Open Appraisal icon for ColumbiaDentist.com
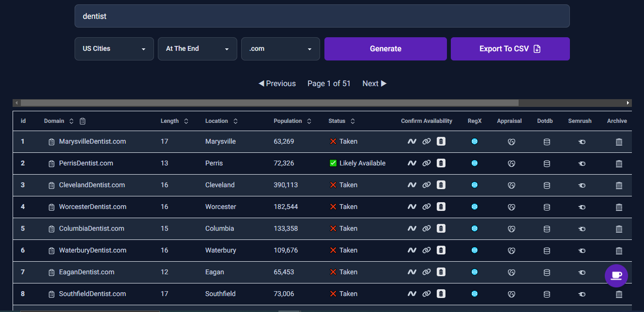 click(511, 229)
